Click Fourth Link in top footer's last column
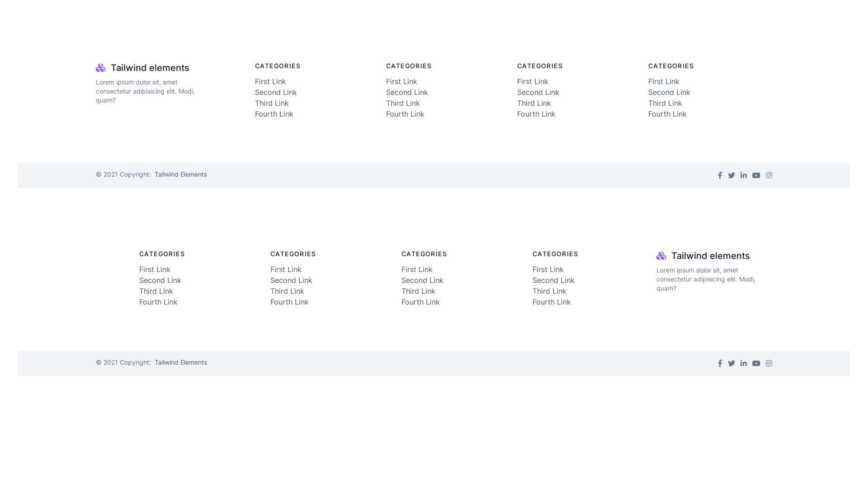Screen dimensions: 868x488 pyautogui.click(x=667, y=114)
